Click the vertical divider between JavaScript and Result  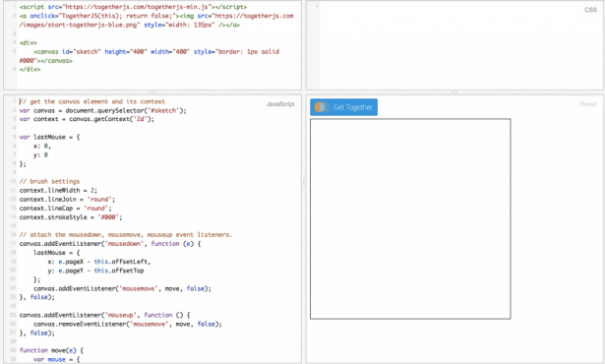click(304, 181)
